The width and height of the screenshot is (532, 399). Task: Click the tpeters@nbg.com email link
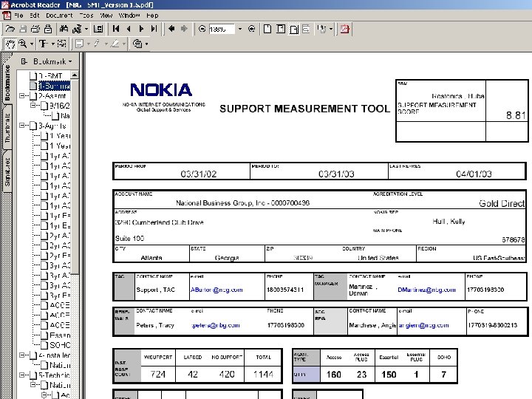point(216,325)
